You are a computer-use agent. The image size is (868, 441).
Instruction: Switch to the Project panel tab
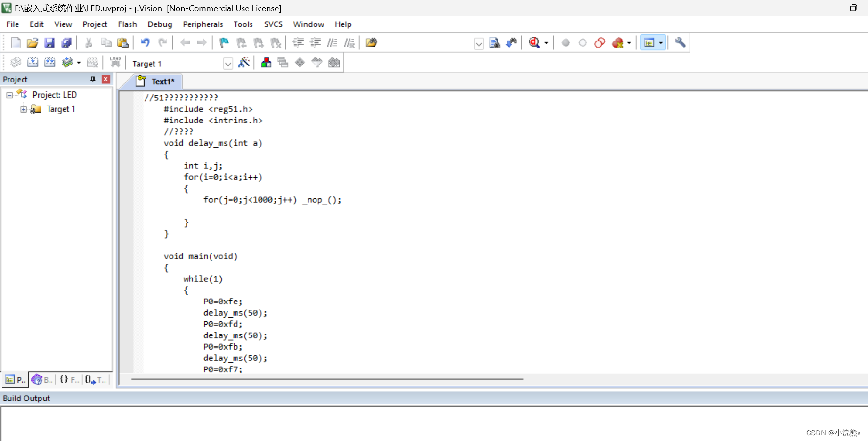coord(15,379)
